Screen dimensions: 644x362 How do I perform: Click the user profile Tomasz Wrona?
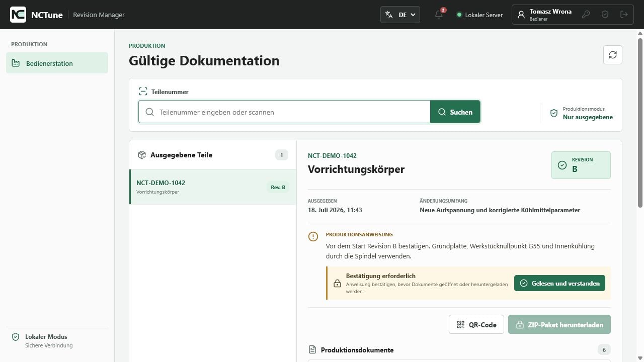pos(545,15)
